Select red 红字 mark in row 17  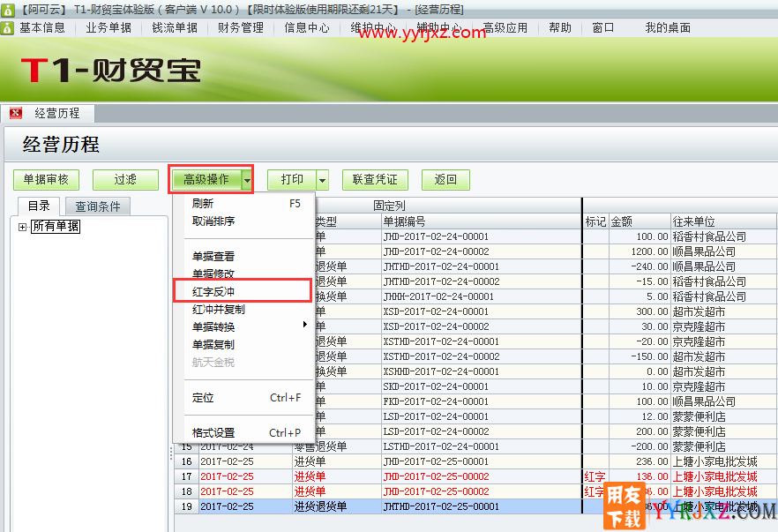point(595,476)
